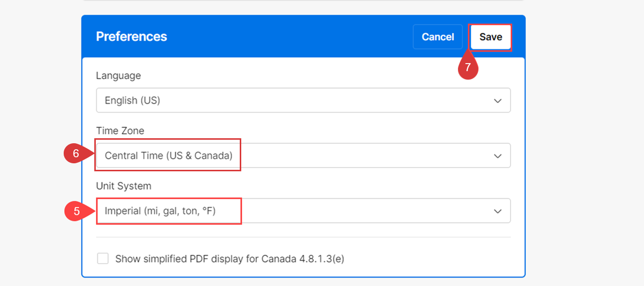Cancel editing preferences
Screen dimensions: 644x286
point(438,37)
